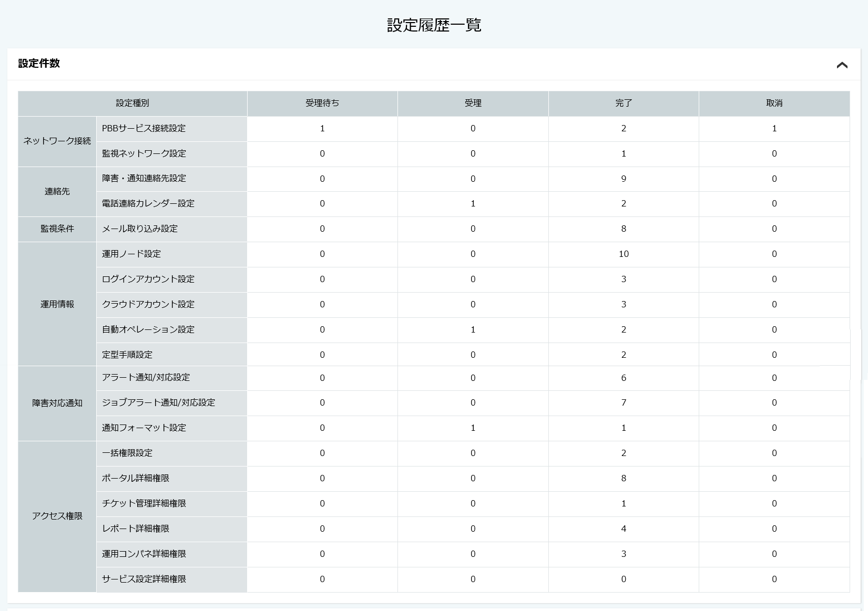868x611 pixels.
Task: Click 完了 count 4 for レポート詳細権限
Action: pyautogui.click(x=624, y=529)
